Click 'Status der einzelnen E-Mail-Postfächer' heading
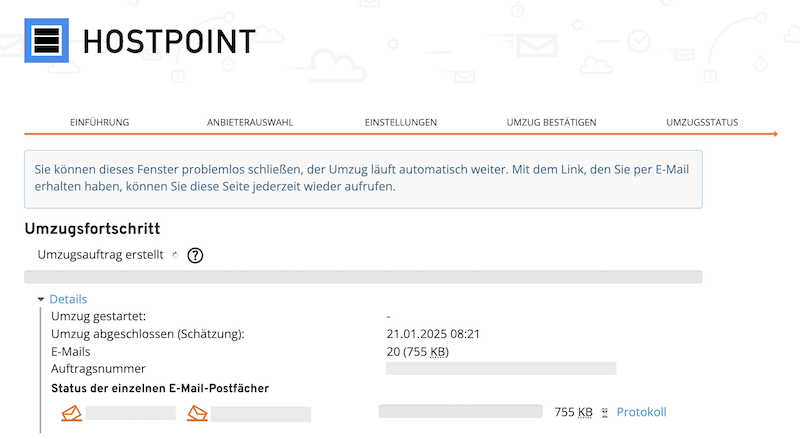 [x=160, y=388]
